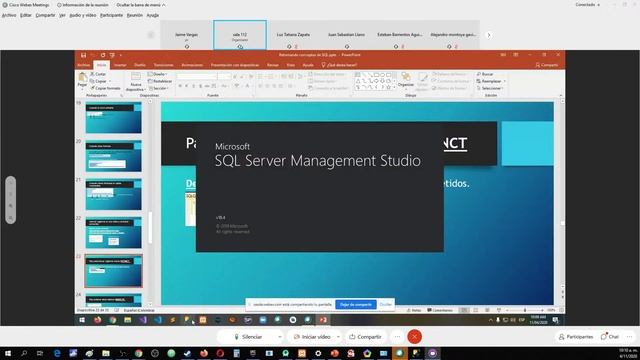This screenshot has height=360, width=640.
Task: Cut selection with the Cortar tool
Action: point(98,74)
